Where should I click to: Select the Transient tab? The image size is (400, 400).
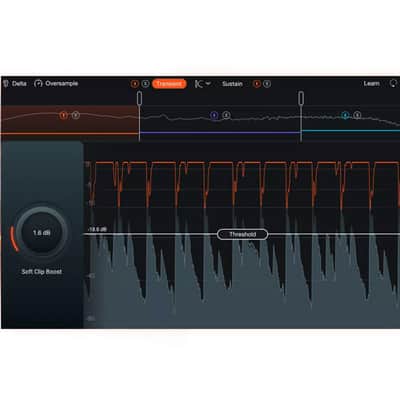point(169,84)
